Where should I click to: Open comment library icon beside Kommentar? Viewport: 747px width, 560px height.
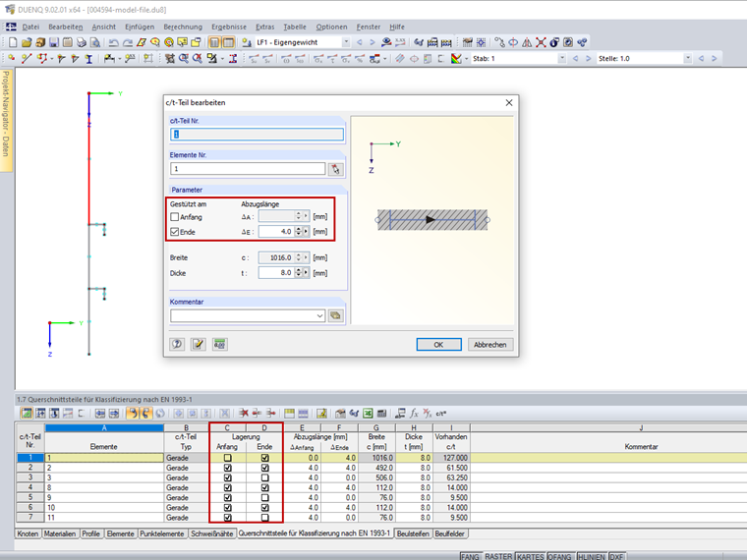336,315
